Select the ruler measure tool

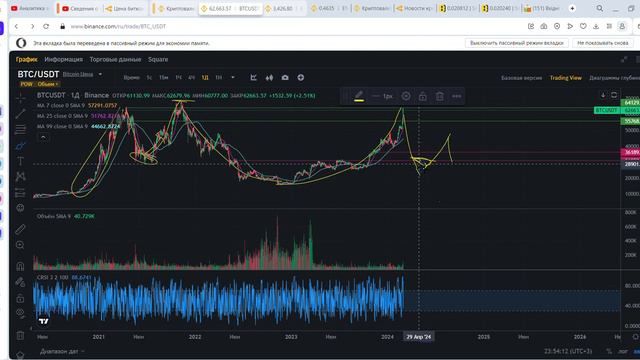pos(20,229)
